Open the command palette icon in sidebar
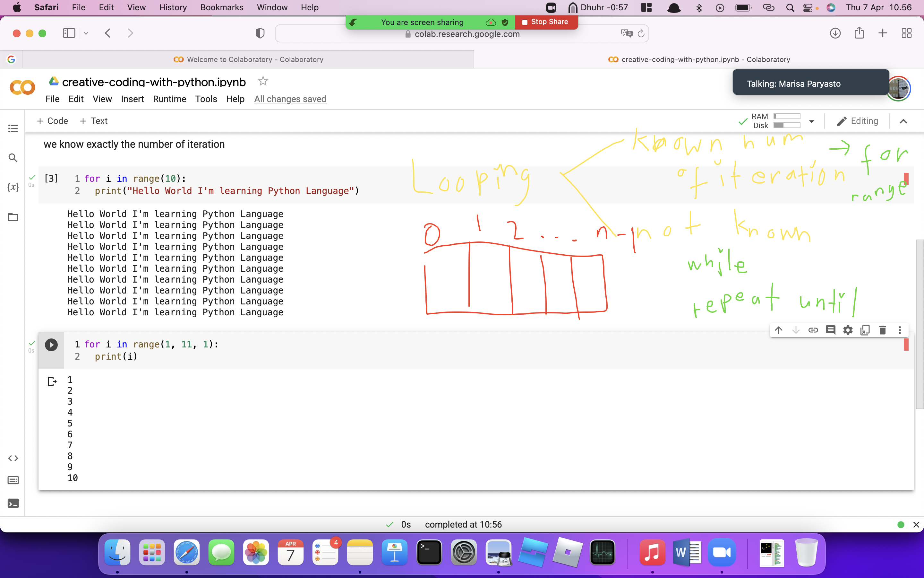 [x=13, y=480]
